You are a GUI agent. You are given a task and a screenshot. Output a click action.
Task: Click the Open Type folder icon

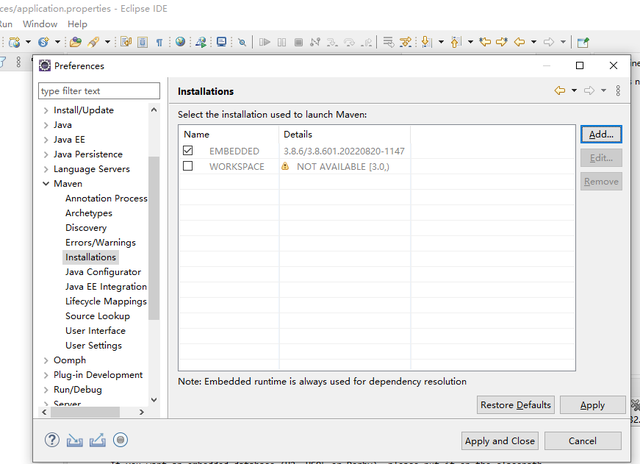(x=76, y=42)
